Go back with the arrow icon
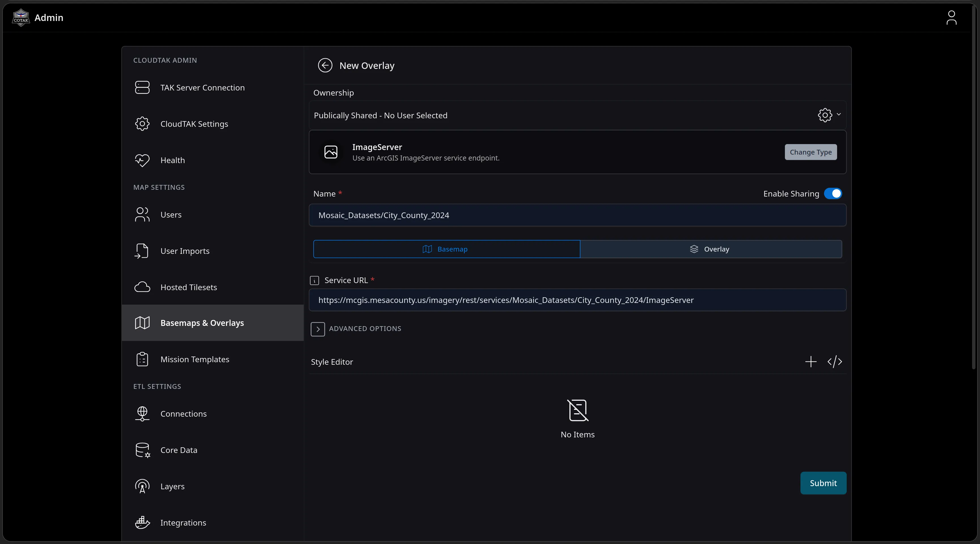Viewport: 980px width, 544px height. (325, 66)
